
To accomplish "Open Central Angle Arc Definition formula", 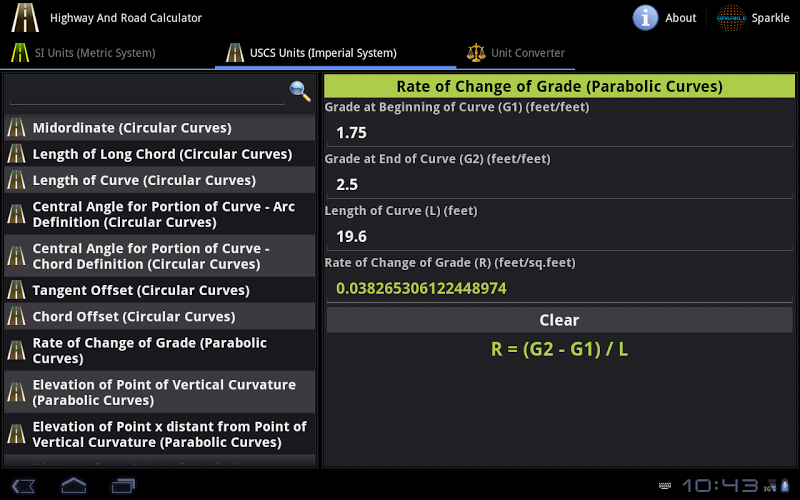I will pyautogui.click(x=160, y=214).
